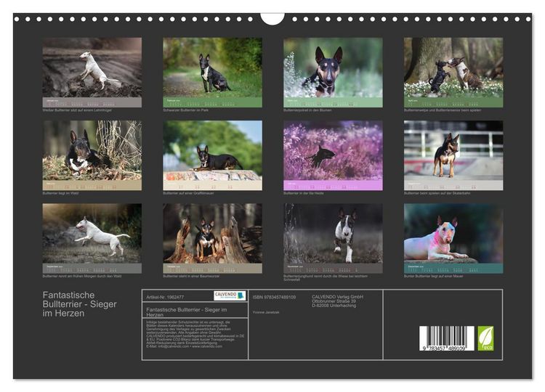
Task: Click caption 'Bullterrier in der lila Heide'
Action: point(304,193)
